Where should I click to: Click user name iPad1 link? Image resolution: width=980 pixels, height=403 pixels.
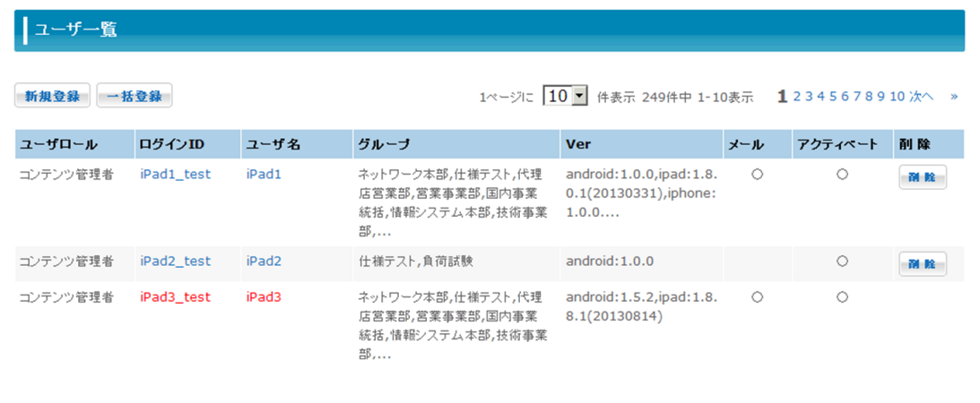pyautogui.click(x=264, y=175)
